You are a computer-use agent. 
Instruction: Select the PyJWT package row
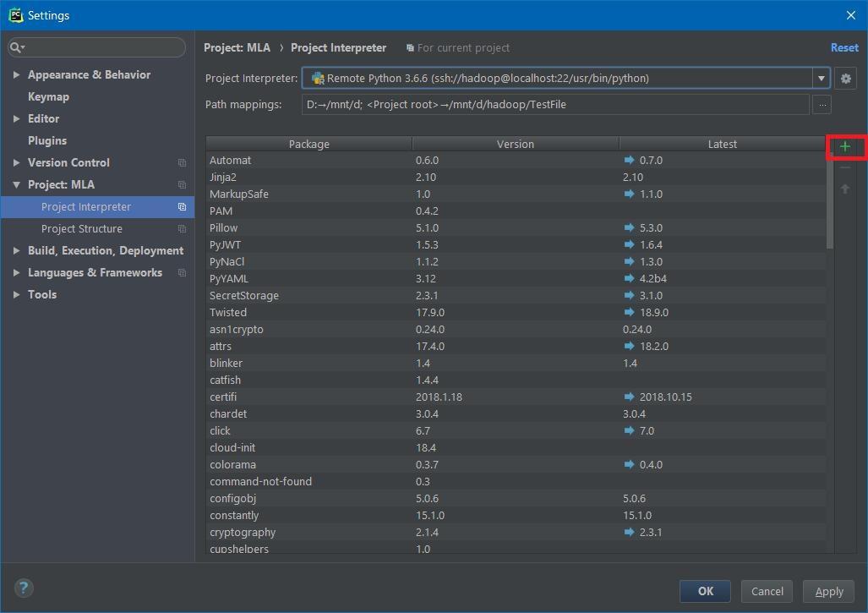point(516,244)
